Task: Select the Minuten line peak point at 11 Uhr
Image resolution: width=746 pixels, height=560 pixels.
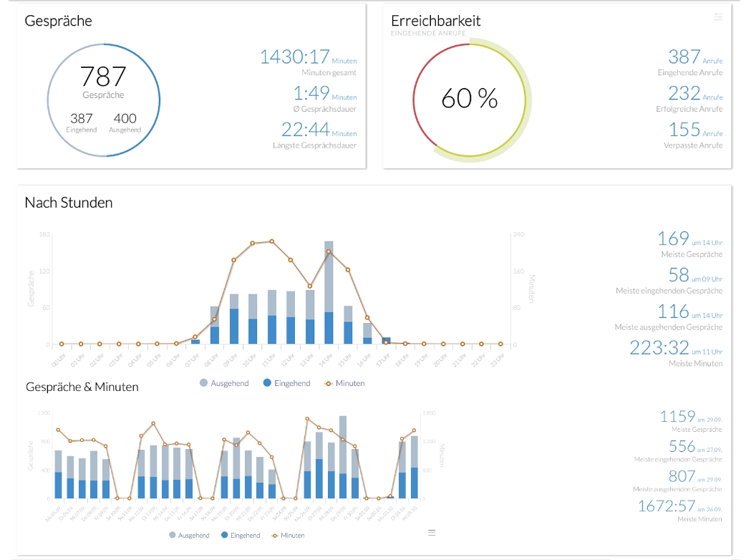Action: [271, 241]
